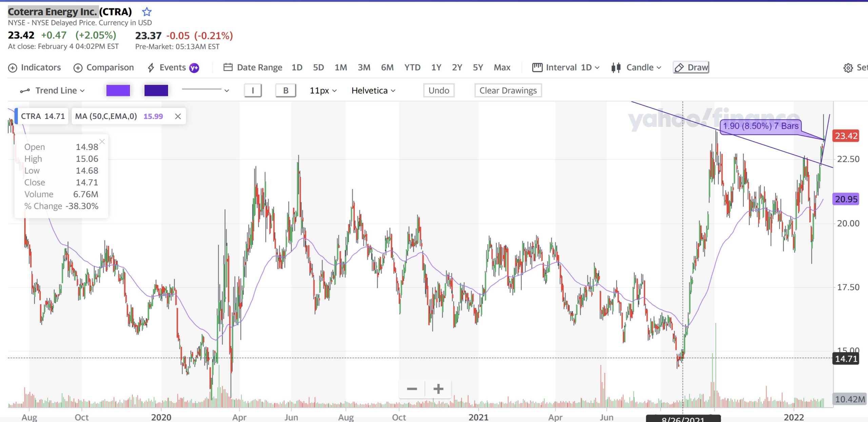
Task: Zoom in the chart with plus button
Action: click(x=438, y=389)
